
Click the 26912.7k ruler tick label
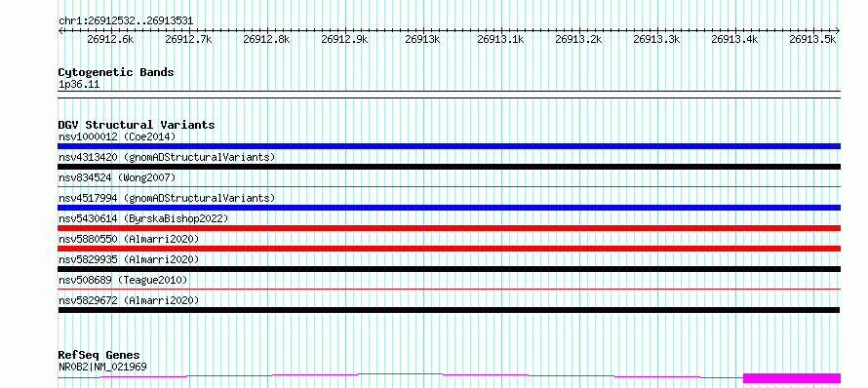pyautogui.click(x=188, y=39)
